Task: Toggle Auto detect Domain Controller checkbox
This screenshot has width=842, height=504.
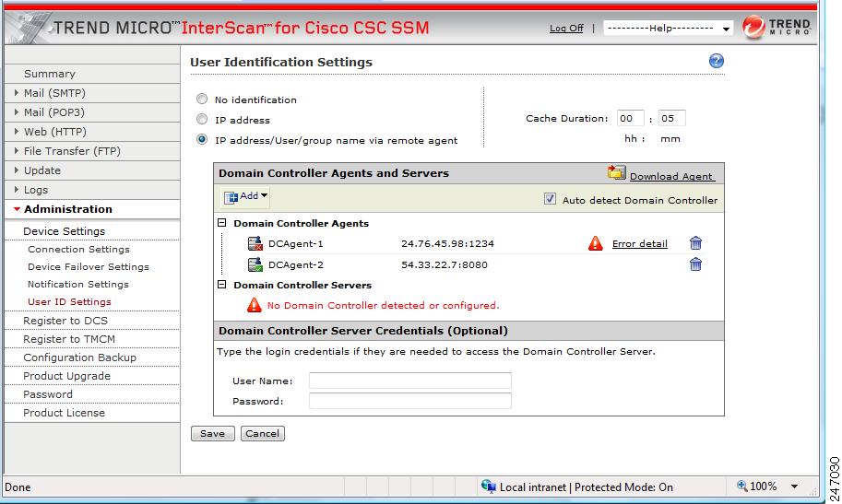Action: pos(550,199)
